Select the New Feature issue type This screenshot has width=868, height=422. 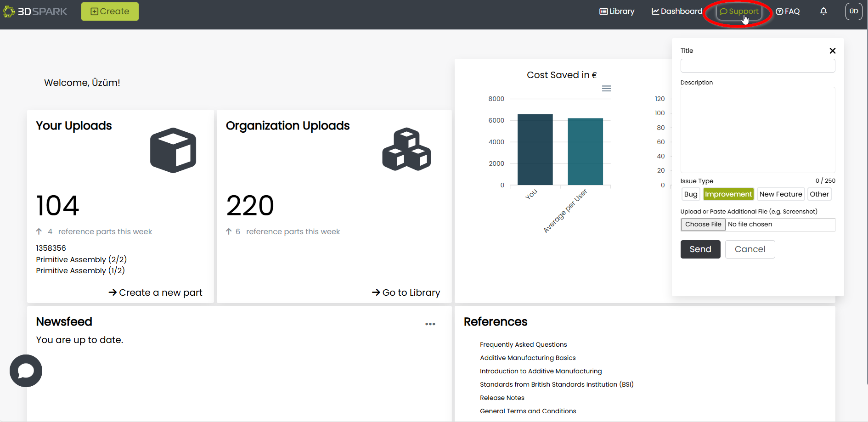tap(780, 194)
